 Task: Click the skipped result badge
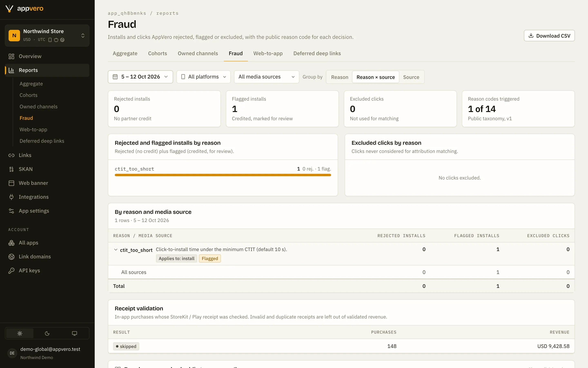pyautogui.click(x=126, y=346)
